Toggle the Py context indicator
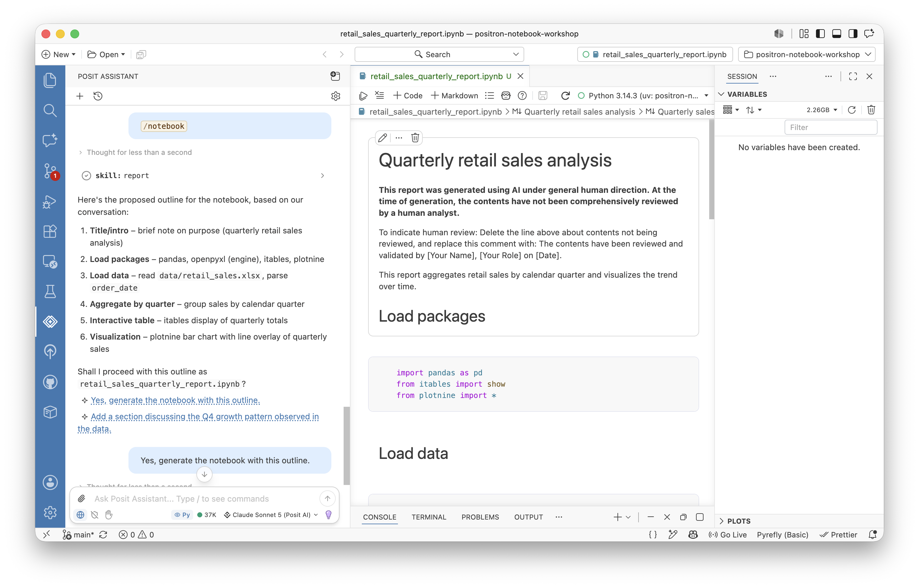919x588 pixels. pyautogui.click(x=182, y=515)
